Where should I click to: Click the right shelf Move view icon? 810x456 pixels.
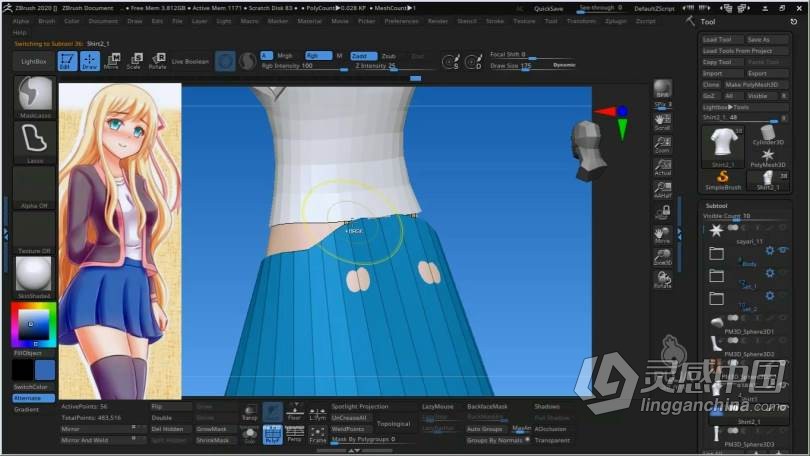[662, 235]
